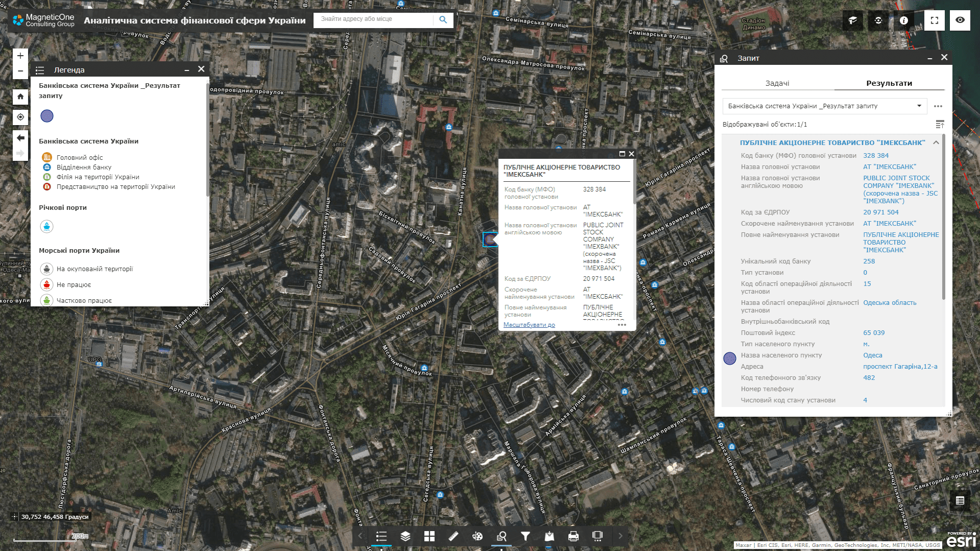Viewport: 980px width, 551px height.
Task: Toggle the eye overview widget
Action: (960, 20)
